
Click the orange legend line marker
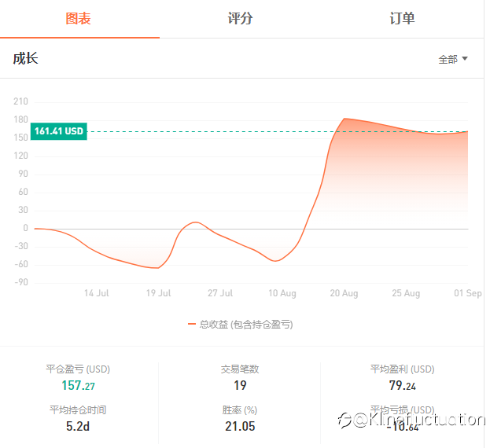[x=192, y=325]
